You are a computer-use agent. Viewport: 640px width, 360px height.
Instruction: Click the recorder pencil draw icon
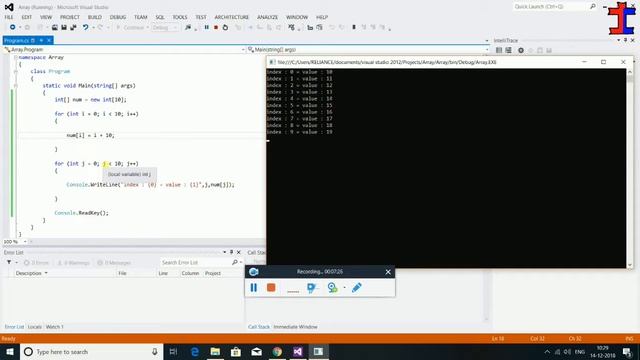[357, 288]
